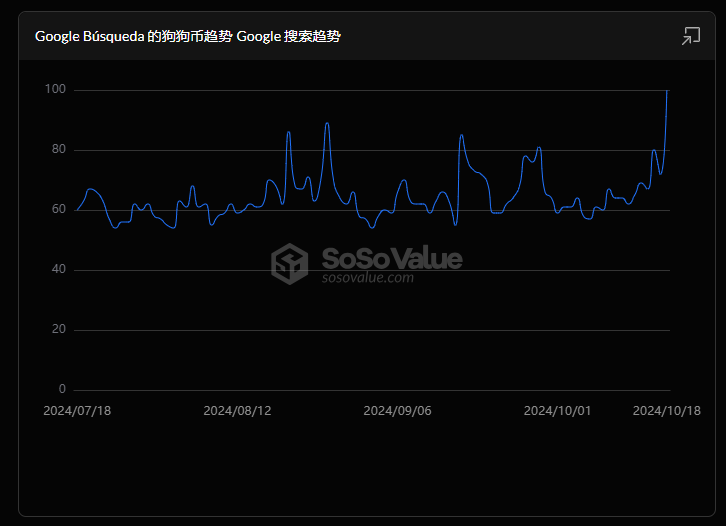The width and height of the screenshot is (726, 526).
Task: Click the chart title 'Google Búsqueda' text
Action: pyautogui.click(x=91, y=36)
